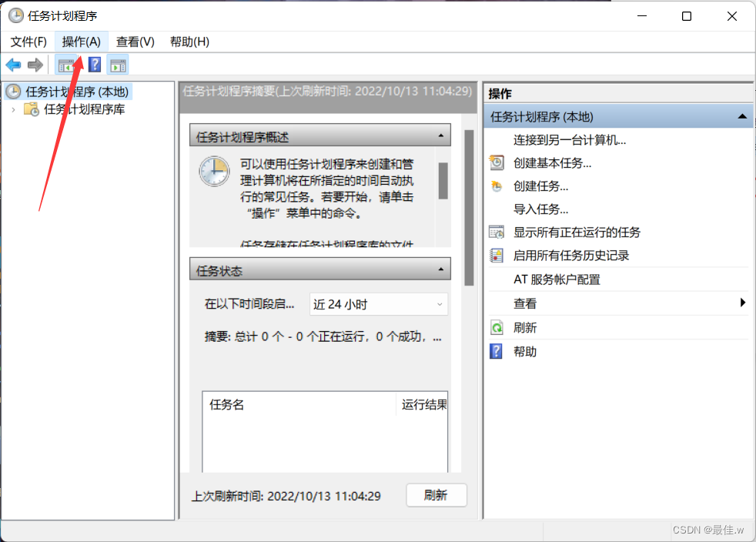Click the gray Forward arrow toolbar icon

(35, 65)
